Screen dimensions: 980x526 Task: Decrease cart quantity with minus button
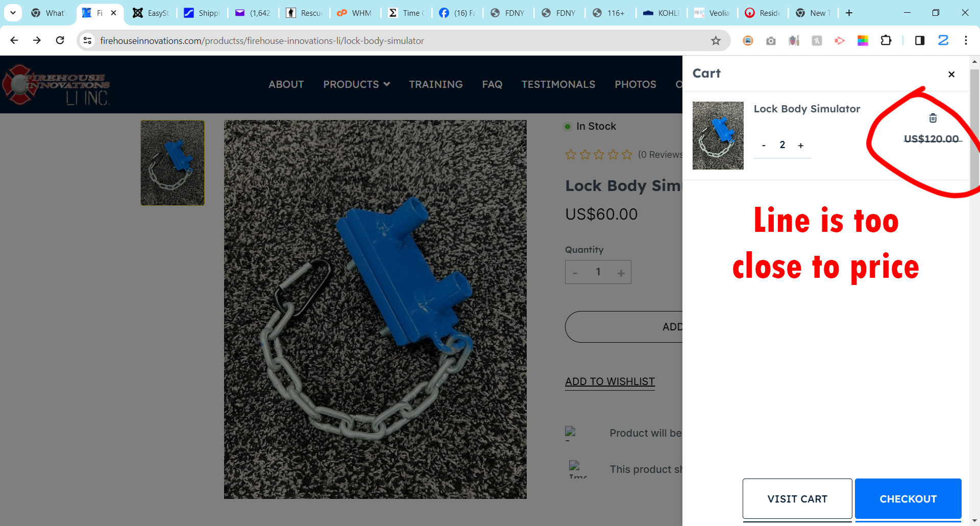coord(764,146)
